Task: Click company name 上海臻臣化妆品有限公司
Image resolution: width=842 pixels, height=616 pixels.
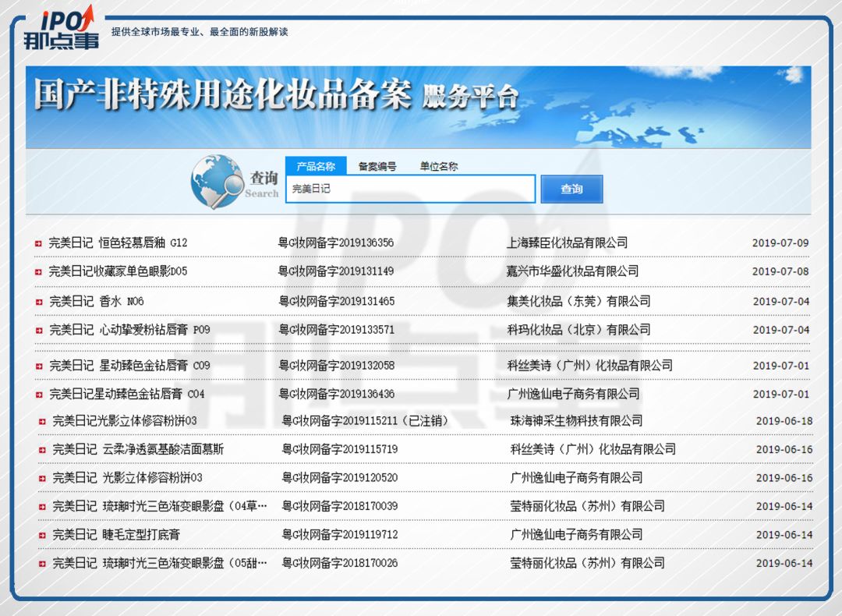Action: click(x=567, y=243)
